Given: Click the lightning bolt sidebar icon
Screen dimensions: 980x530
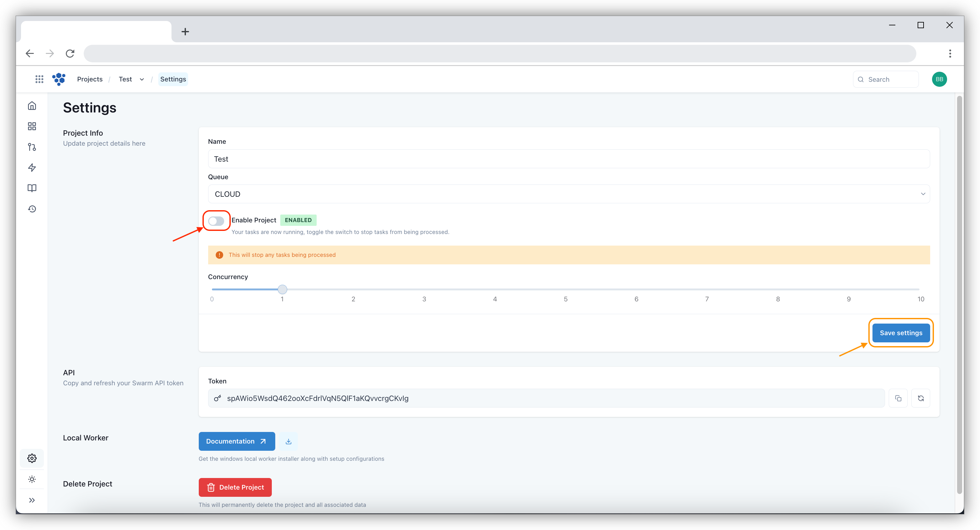Looking at the screenshot, I should pos(32,168).
